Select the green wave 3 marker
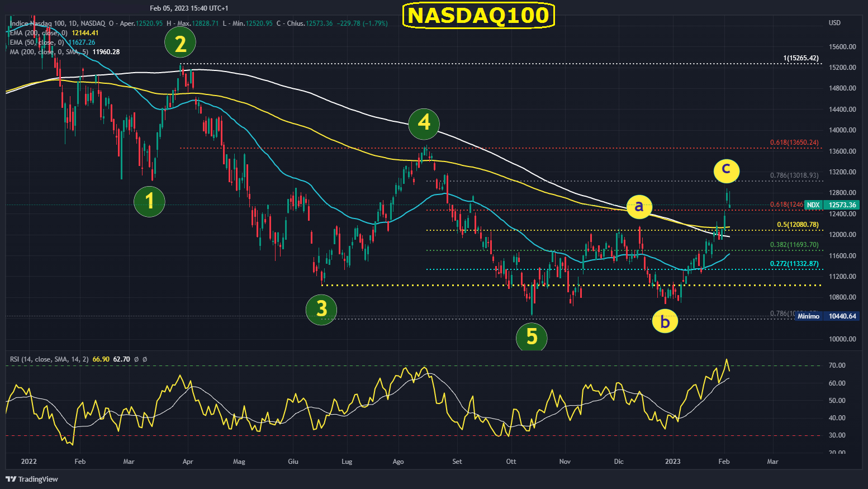Image resolution: width=868 pixels, height=489 pixels. coord(321,309)
